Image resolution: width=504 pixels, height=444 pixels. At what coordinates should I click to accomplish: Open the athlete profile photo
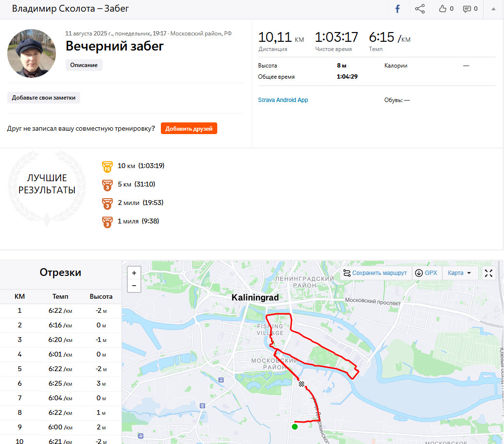pos(32,53)
